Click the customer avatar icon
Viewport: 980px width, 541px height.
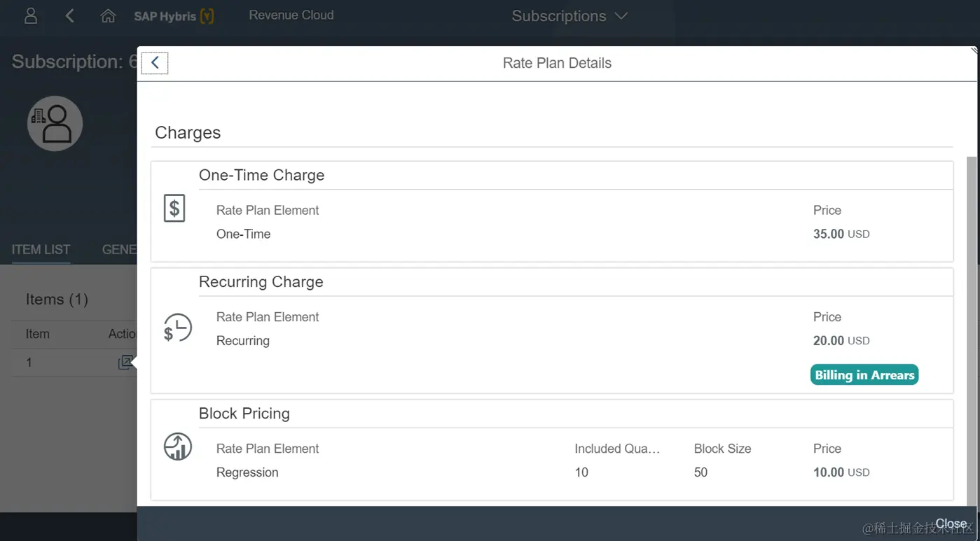point(55,124)
